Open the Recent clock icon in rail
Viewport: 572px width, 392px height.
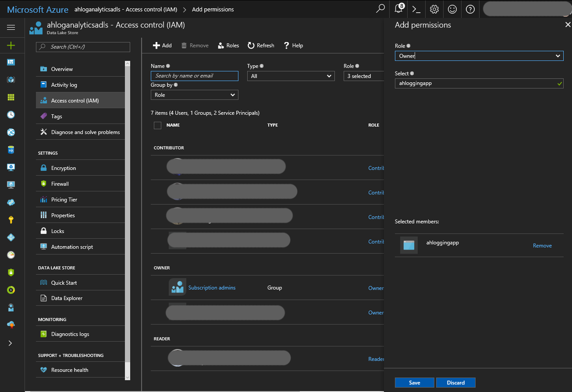(x=11, y=115)
